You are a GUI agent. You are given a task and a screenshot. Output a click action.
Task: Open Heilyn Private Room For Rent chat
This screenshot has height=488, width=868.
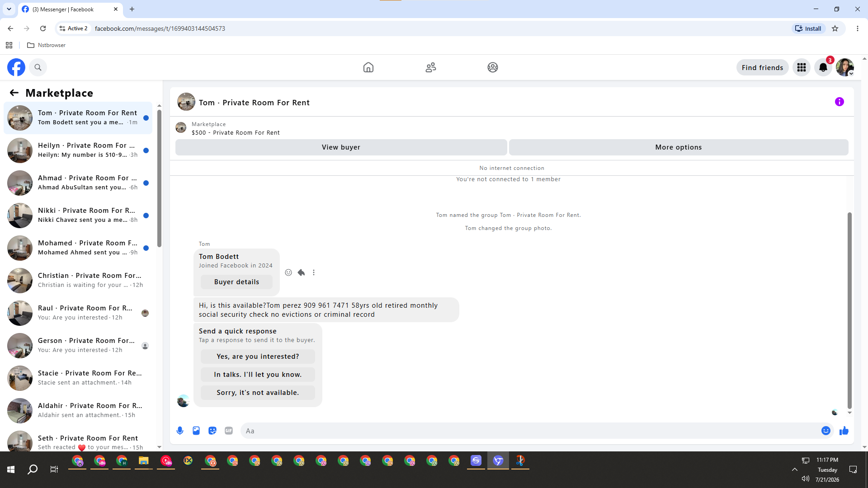point(78,150)
